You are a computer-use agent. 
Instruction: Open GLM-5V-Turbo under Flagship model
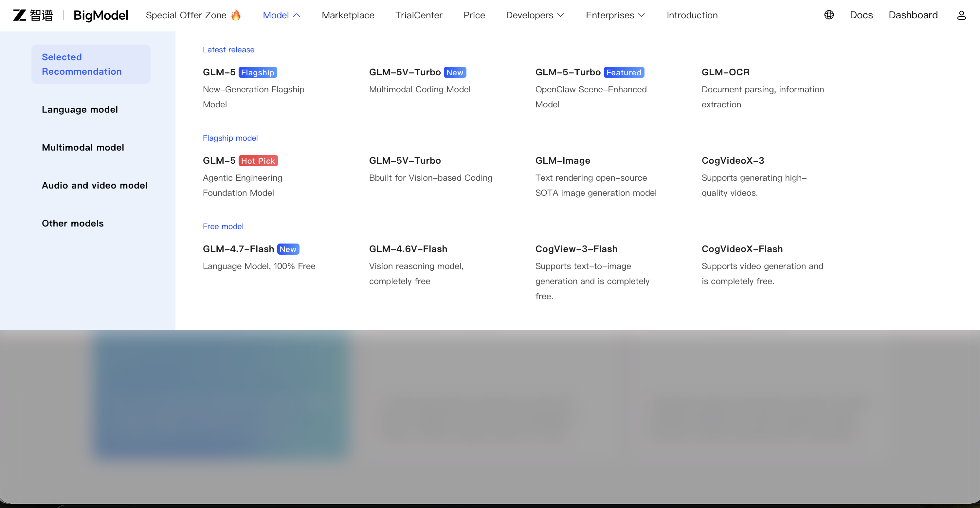click(x=405, y=161)
